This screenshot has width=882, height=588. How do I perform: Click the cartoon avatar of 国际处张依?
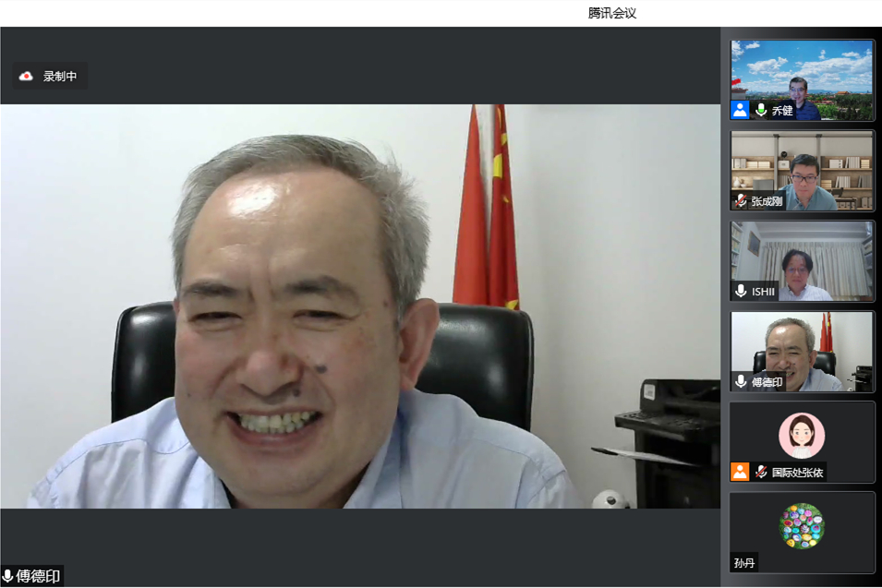point(801,435)
